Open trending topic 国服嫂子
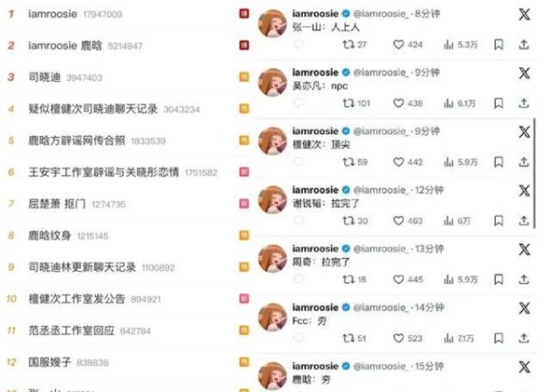 point(50,362)
